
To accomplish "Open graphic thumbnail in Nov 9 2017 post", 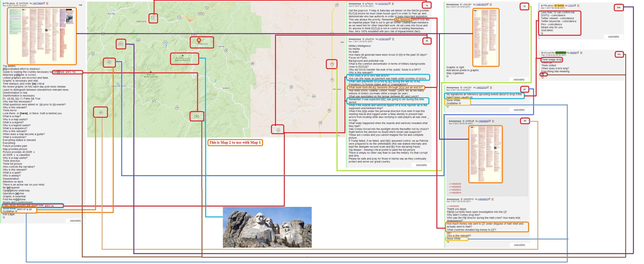I will click(x=42, y=36).
